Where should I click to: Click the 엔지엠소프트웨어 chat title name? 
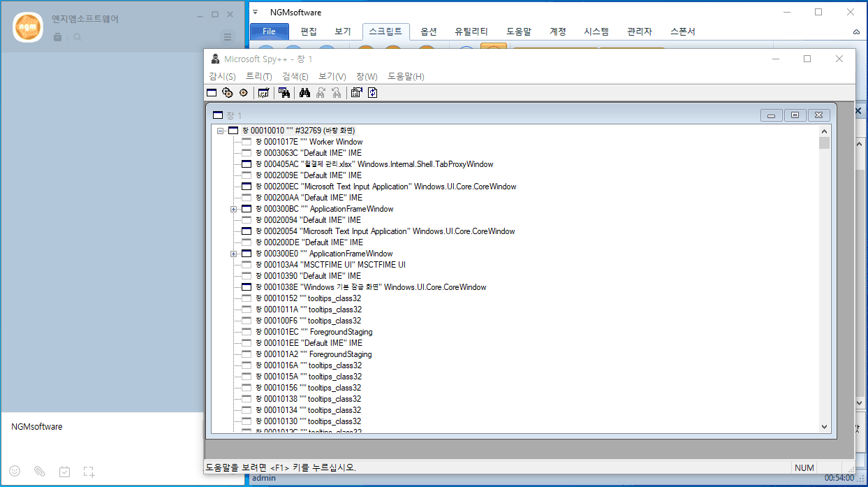coord(85,19)
